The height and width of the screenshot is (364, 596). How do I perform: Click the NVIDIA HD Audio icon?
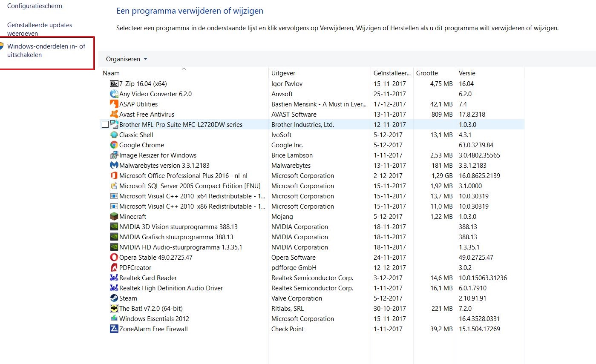click(x=114, y=247)
